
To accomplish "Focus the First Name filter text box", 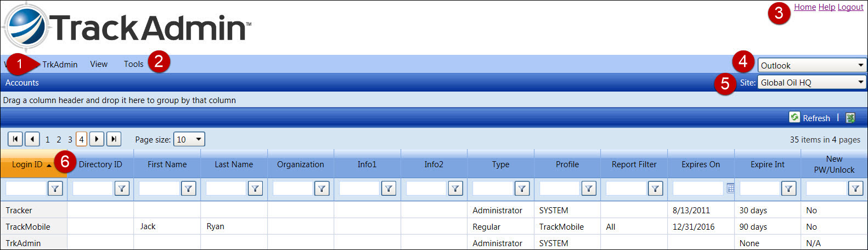I will pos(160,189).
